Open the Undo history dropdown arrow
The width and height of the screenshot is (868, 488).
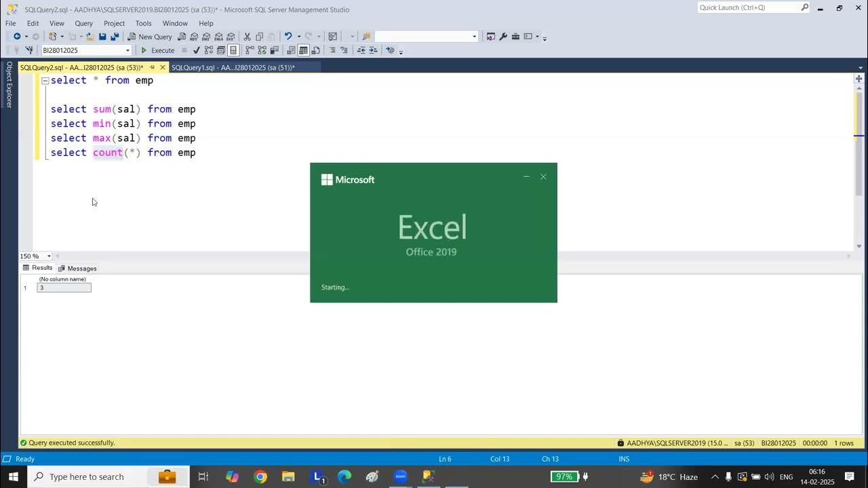pos(298,37)
